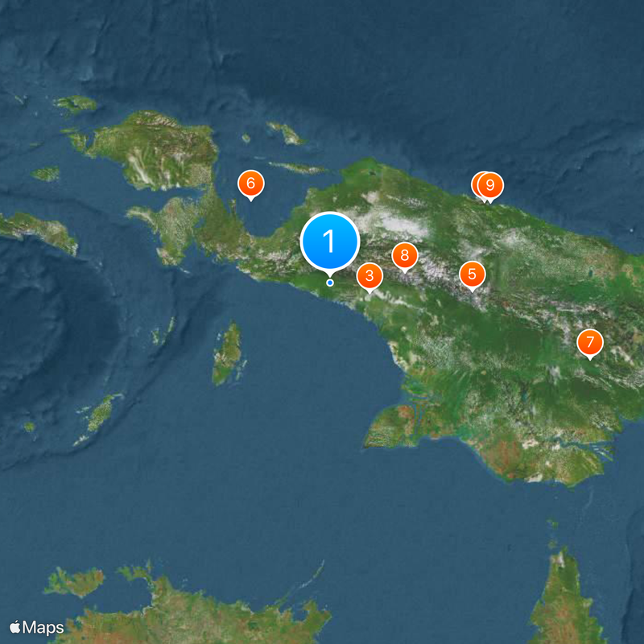
Task: Tap the orange pin numbered 3
Action: [x=369, y=276]
